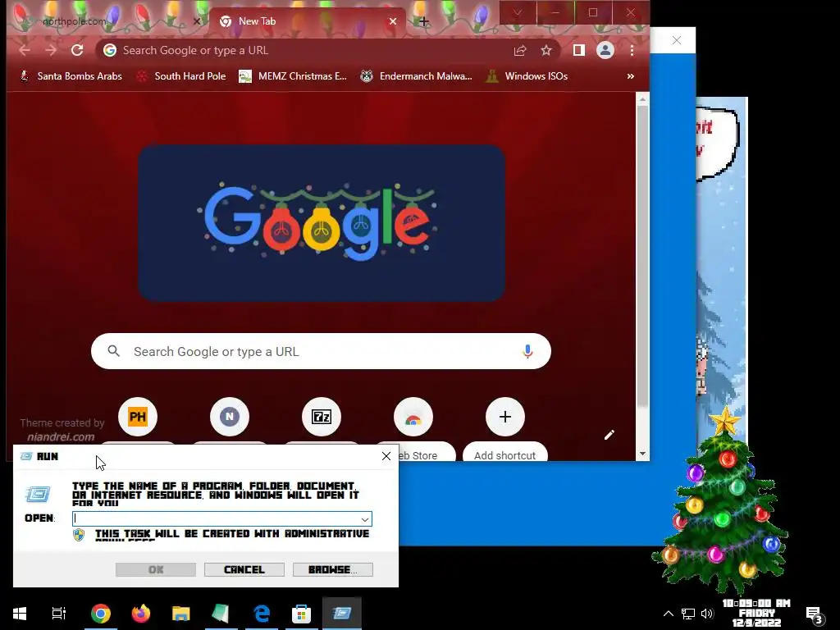This screenshot has height=630, width=840.
Task: Close the northpole.com tab
Action: (x=197, y=21)
